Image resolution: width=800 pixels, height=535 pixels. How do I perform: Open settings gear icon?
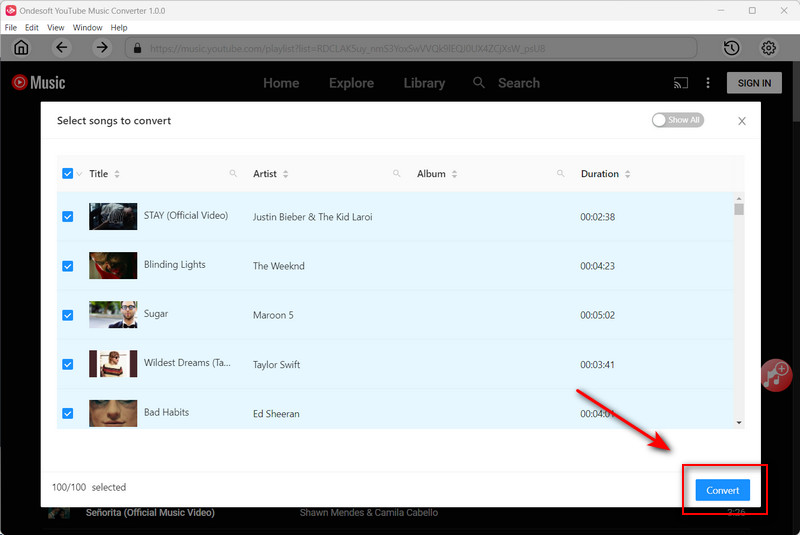coord(768,48)
